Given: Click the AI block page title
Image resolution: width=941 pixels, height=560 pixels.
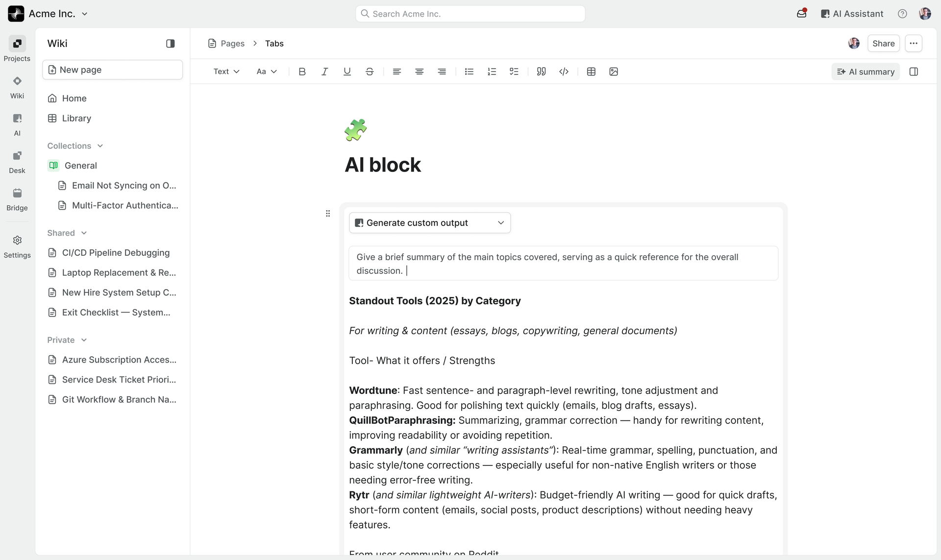Looking at the screenshot, I should pos(383,165).
